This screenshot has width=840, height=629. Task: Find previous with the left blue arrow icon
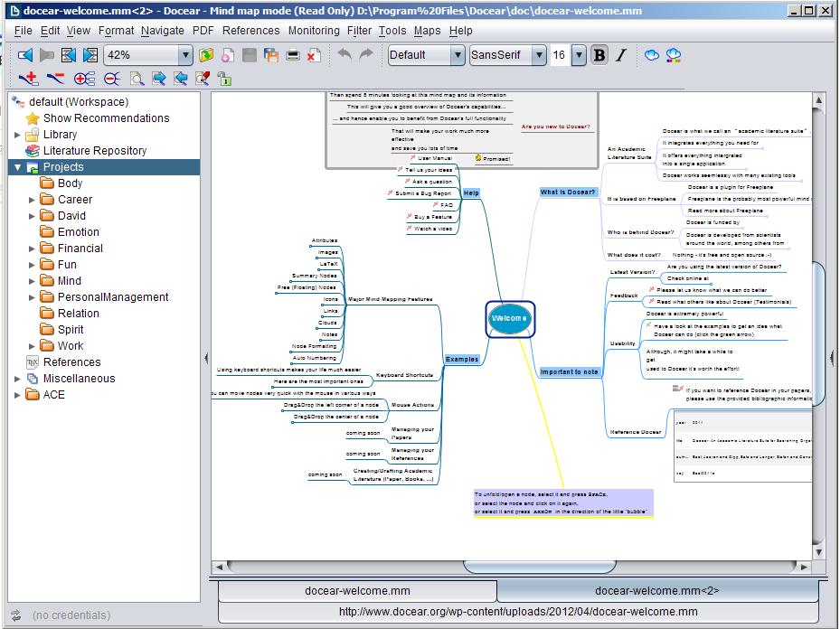pyautogui.click(x=181, y=79)
